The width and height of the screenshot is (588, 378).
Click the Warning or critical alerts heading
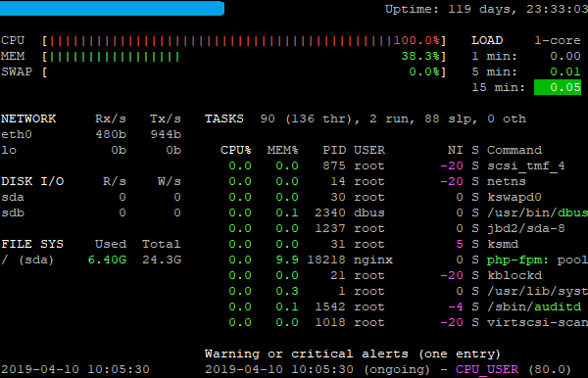(353, 354)
